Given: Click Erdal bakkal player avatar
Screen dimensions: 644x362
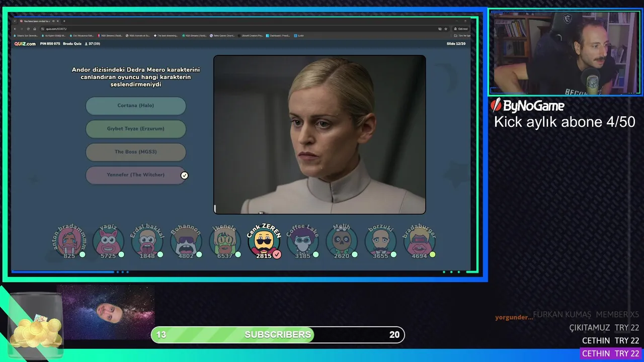Looking at the screenshot, I should [x=147, y=241].
